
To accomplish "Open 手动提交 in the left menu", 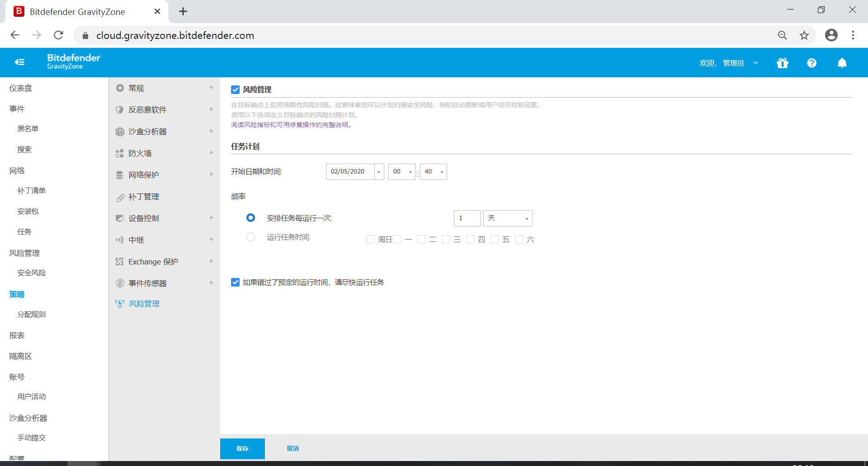I will point(32,438).
